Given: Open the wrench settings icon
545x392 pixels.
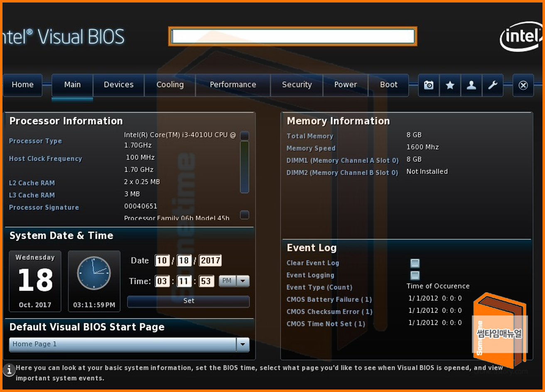Looking at the screenshot, I should pos(492,85).
